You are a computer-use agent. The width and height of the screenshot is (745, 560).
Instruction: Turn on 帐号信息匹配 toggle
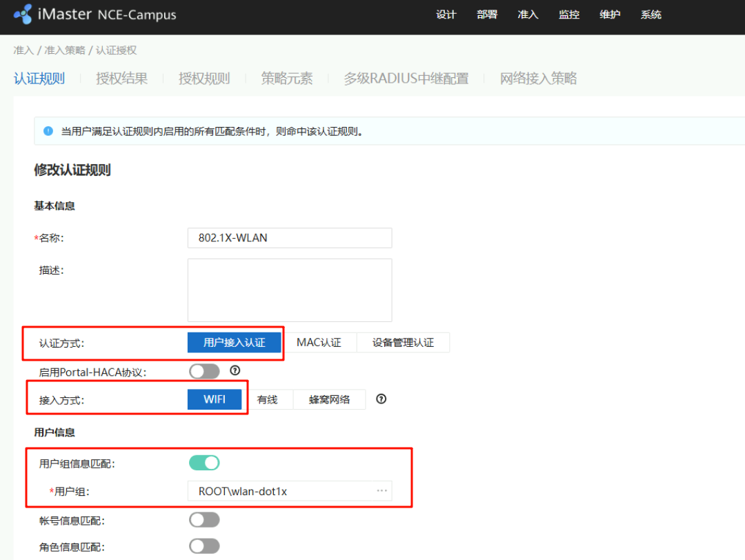point(204,520)
